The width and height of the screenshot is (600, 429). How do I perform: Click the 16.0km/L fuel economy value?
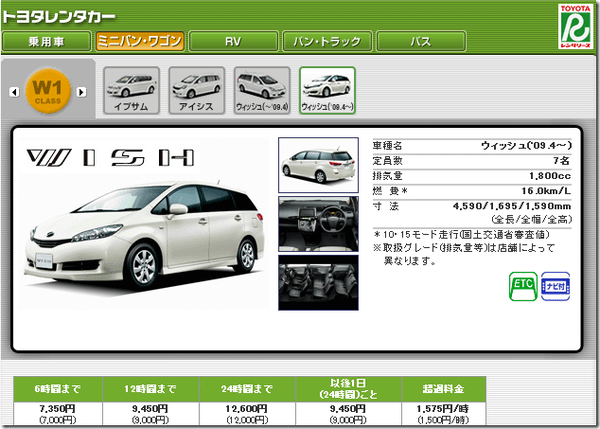point(546,191)
